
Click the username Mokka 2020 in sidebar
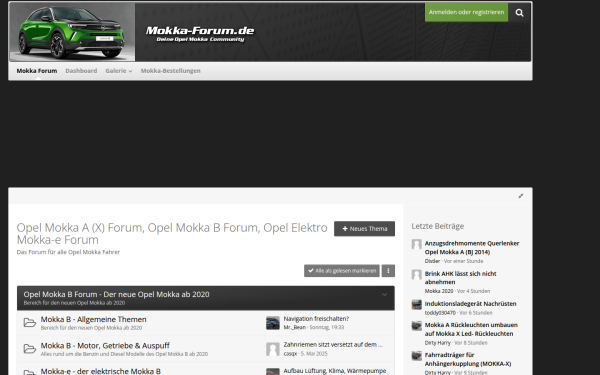[x=439, y=291]
